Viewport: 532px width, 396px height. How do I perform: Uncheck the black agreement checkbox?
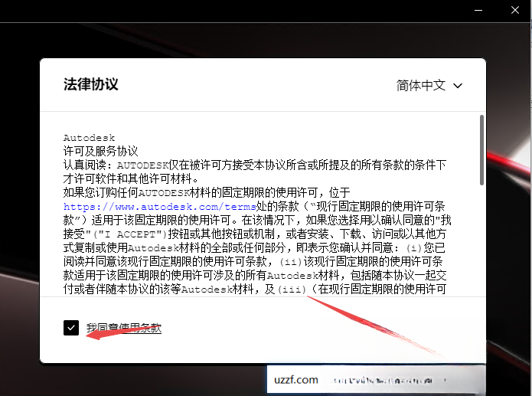[x=71, y=328]
